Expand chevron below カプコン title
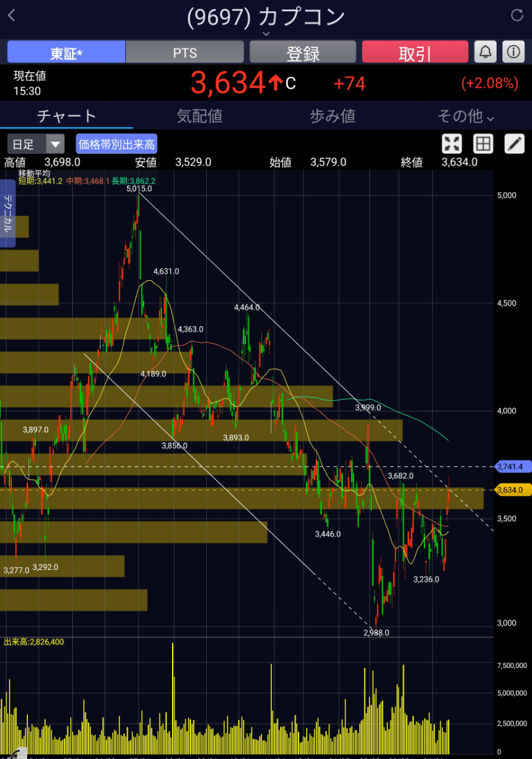Screen dimensions: 532x759 click(x=266, y=34)
